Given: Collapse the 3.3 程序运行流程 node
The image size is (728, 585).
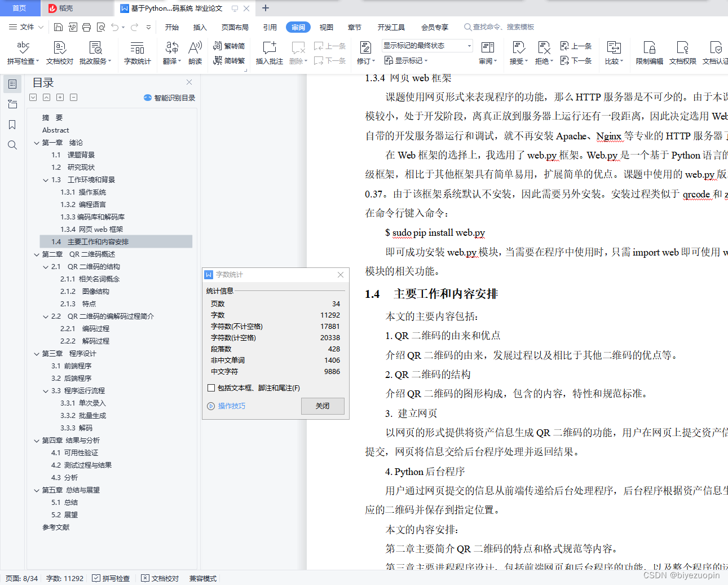Looking at the screenshot, I should 46,391.
